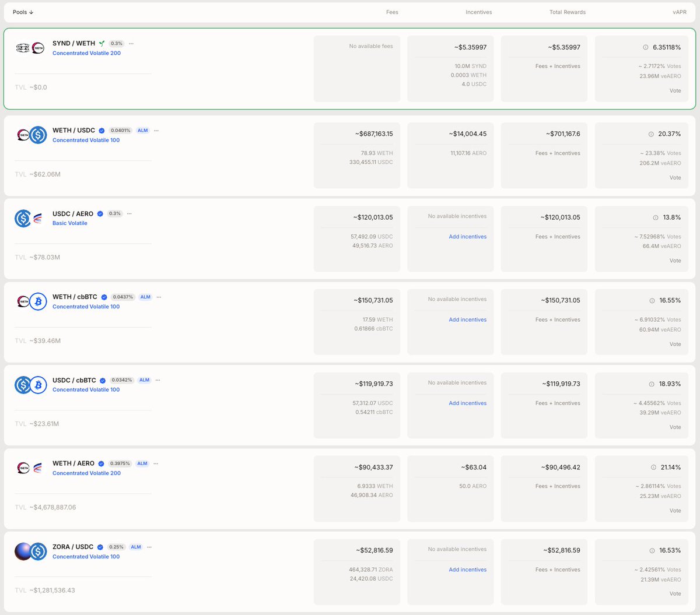
Task: Open more options menu for WETH / AERO
Action: tap(156, 464)
